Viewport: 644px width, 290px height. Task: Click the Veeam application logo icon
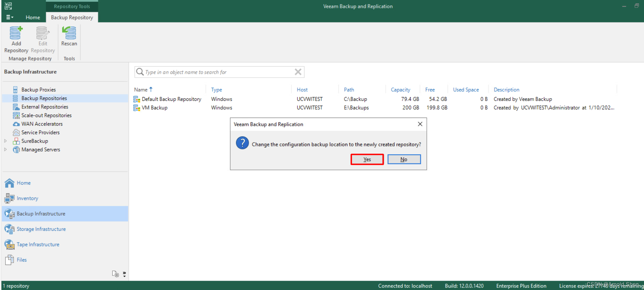click(8, 6)
